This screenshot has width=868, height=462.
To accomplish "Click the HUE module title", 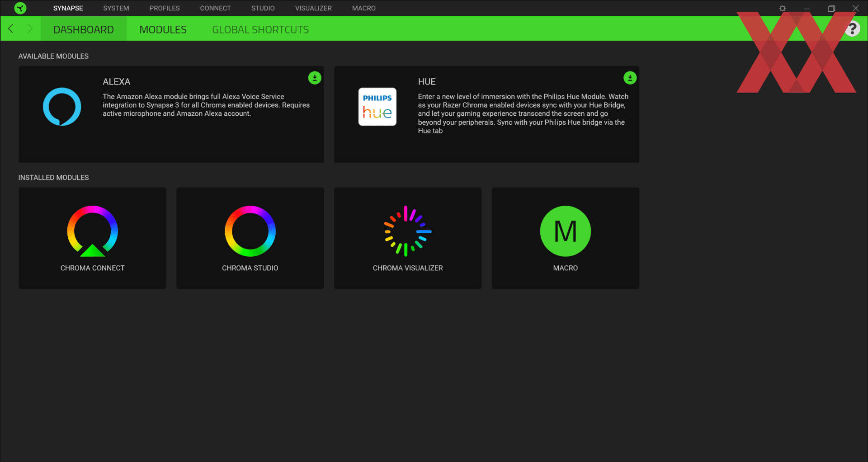I will (x=427, y=82).
